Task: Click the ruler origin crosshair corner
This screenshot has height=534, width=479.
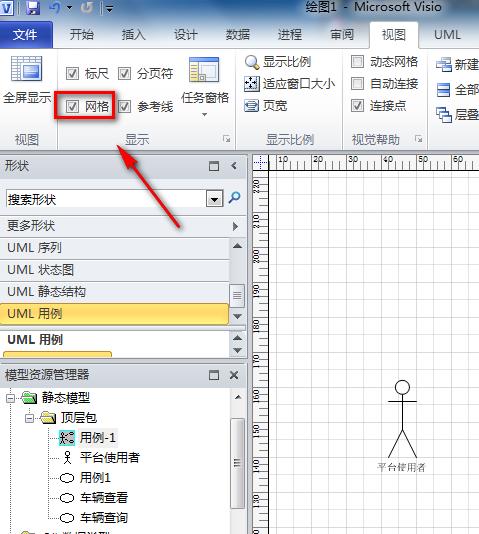Action: (260, 162)
